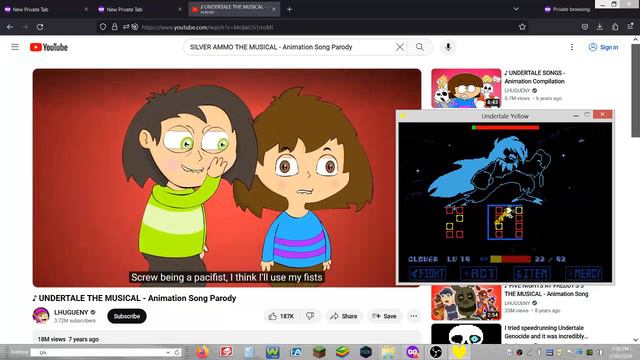Pause the video by clicking the player

(227, 178)
